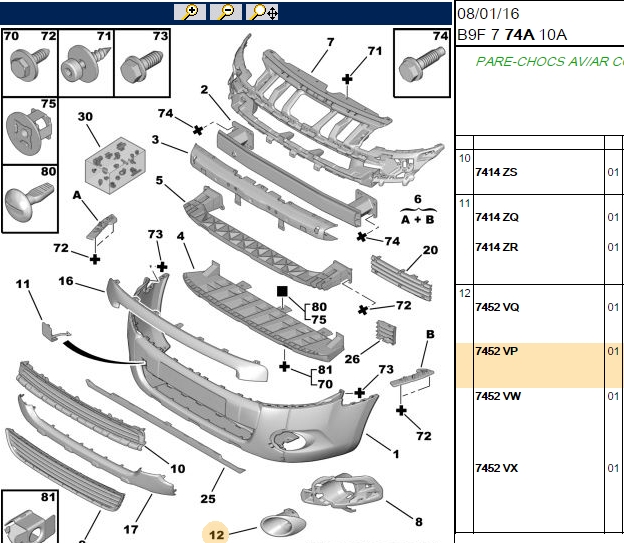Select part number 7452 VW
This screenshot has height=543, width=624.
(x=498, y=396)
